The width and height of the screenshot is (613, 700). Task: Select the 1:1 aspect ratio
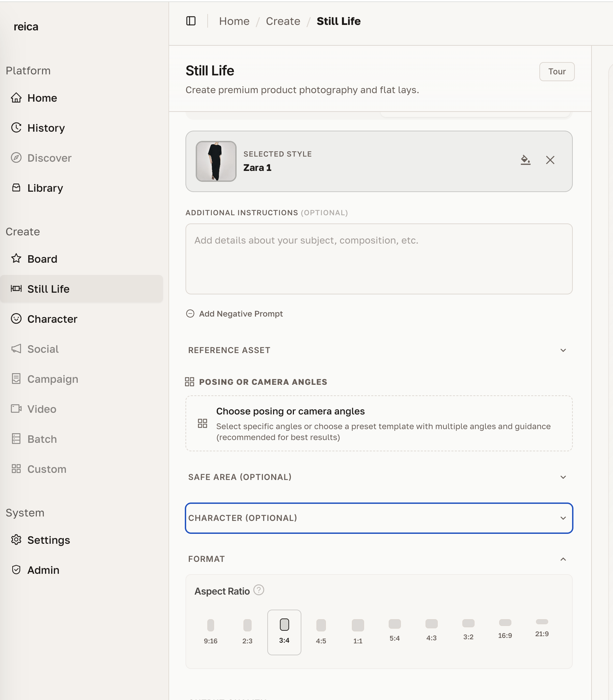click(358, 631)
